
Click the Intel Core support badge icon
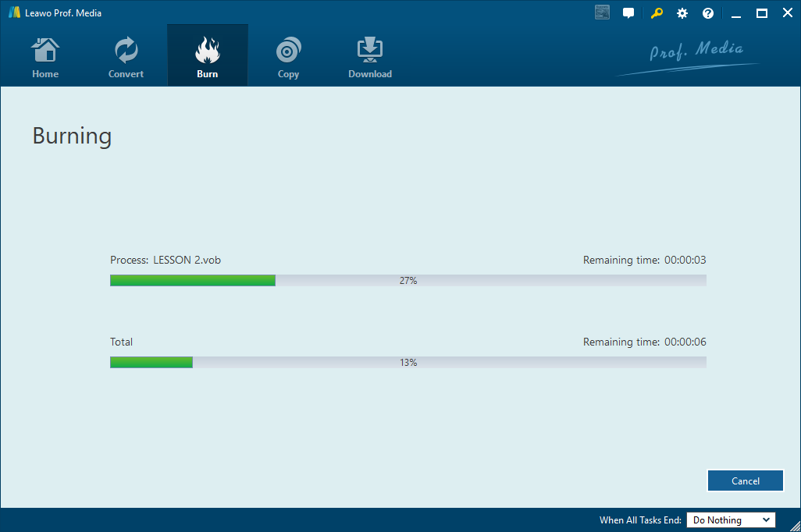tap(602, 12)
